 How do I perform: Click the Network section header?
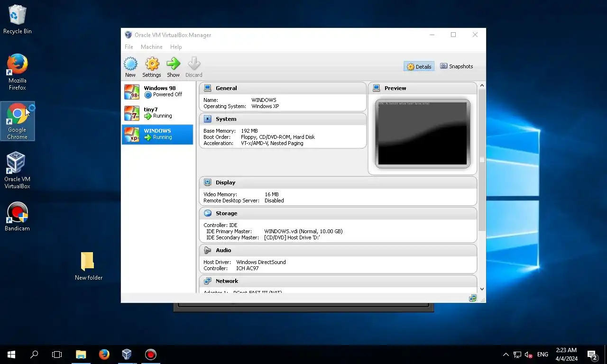(338, 281)
